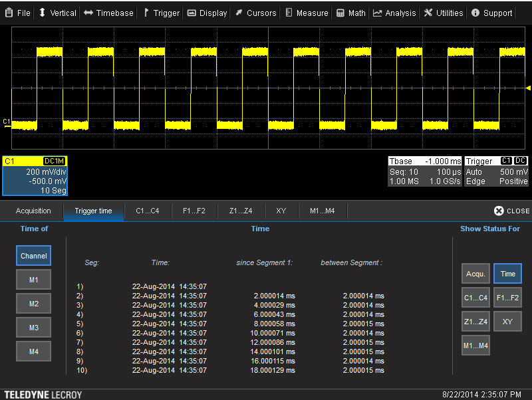Select the M1 memory button

coord(33,280)
